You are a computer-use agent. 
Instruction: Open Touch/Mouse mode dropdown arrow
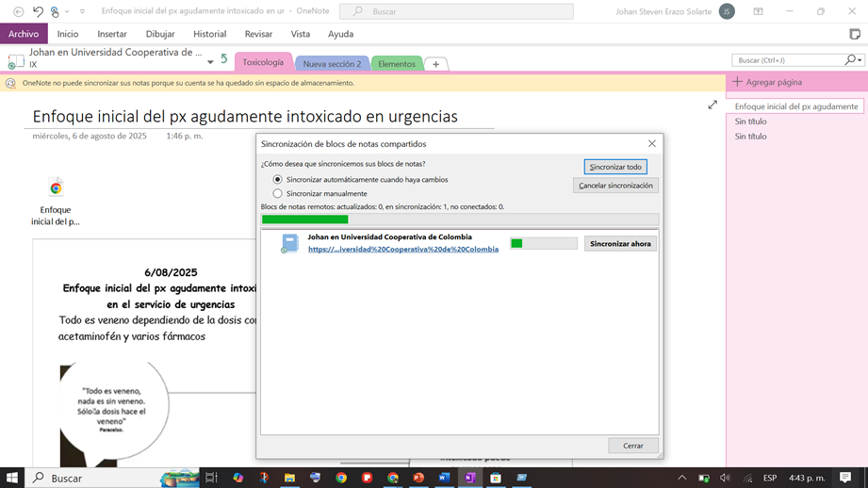tap(67, 11)
